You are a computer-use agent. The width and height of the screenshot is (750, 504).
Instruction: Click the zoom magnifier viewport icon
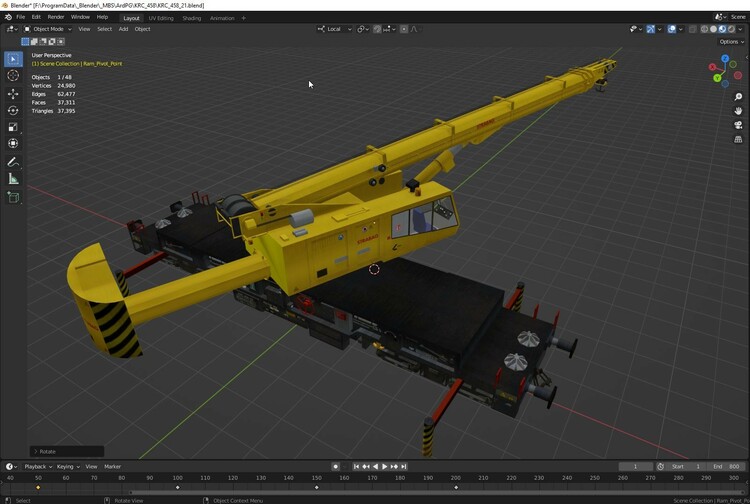pyautogui.click(x=738, y=97)
